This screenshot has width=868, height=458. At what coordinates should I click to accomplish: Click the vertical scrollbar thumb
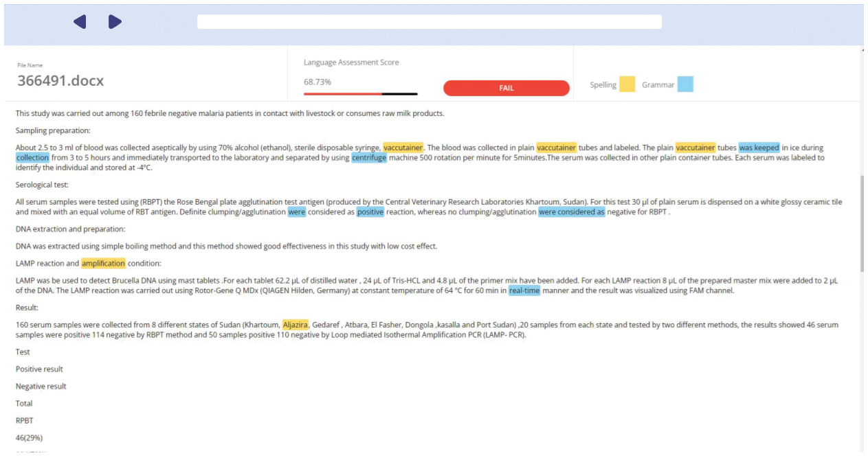tap(863, 223)
